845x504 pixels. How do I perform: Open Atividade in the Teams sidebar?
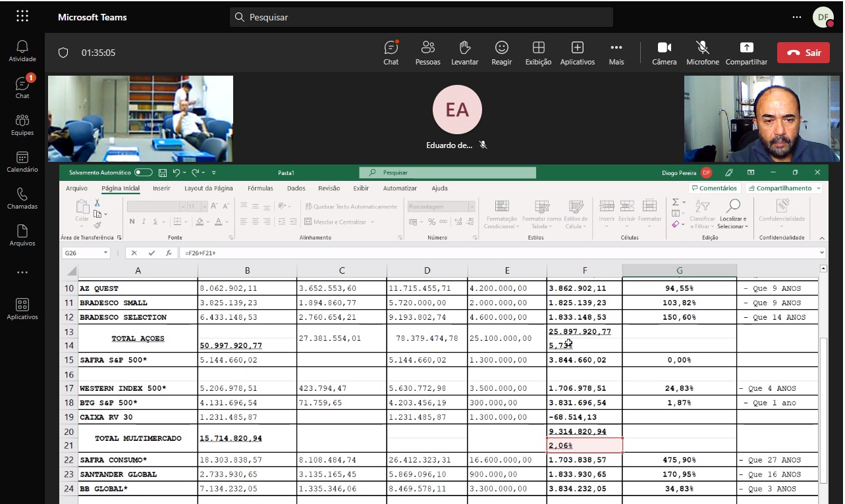click(x=22, y=51)
